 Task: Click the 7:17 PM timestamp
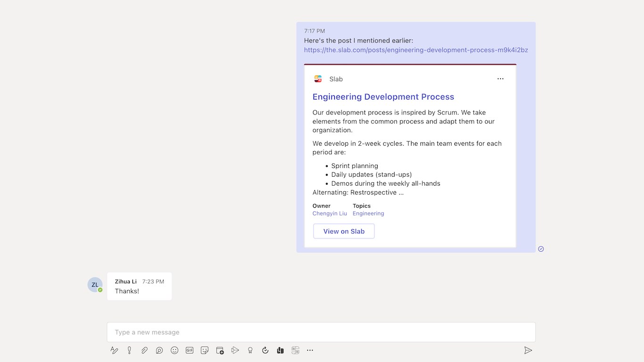pyautogui.click(x=314, y=31)
